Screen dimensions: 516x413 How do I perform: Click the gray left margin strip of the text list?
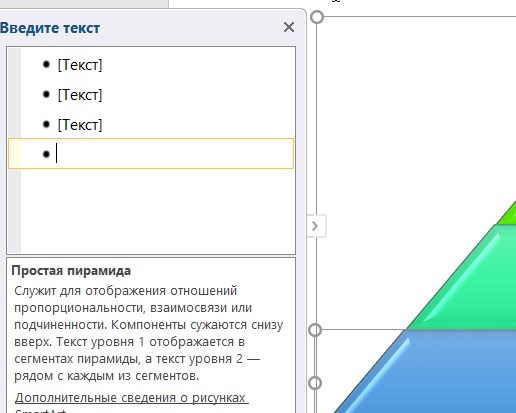(15, 150)
